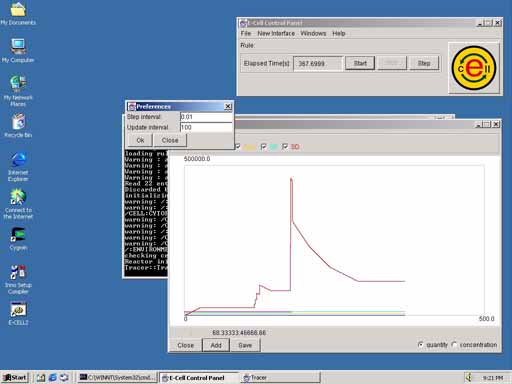Click the E-Cell logo in Control Panel
The width and height of the screenshot is (512, 384).
coord(474,68)
